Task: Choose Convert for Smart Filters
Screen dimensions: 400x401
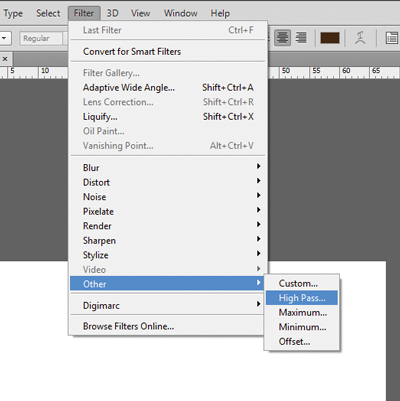Action: pos(168,52)
